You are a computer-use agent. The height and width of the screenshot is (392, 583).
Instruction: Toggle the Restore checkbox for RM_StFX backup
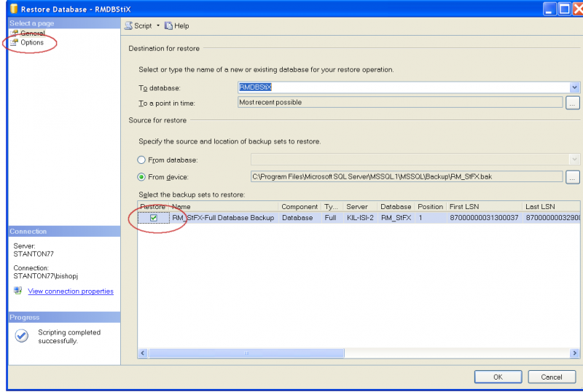pyautogui.click(x=154, y=218)
